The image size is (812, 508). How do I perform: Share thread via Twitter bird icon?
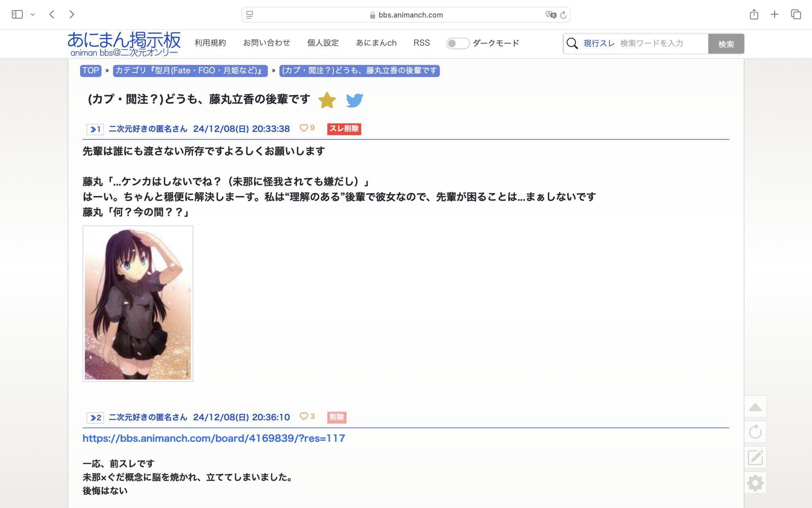(x=354, y=100)
